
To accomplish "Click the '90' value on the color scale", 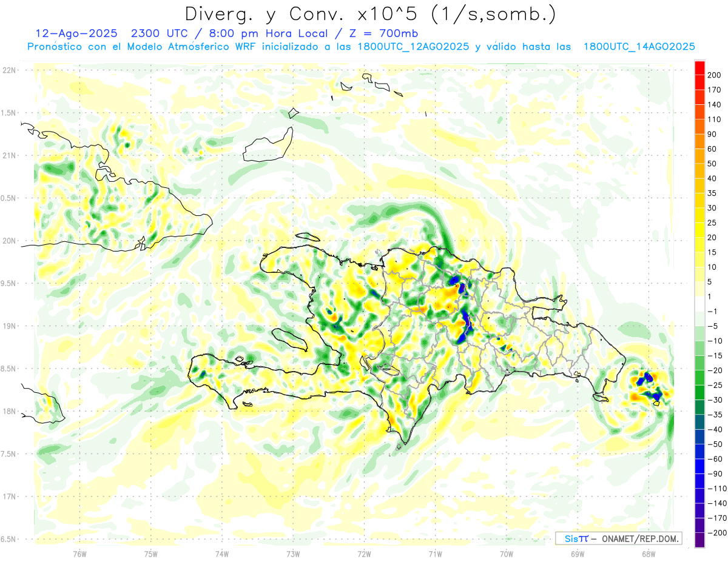I will pyautogui.click(x=712, y=134).
